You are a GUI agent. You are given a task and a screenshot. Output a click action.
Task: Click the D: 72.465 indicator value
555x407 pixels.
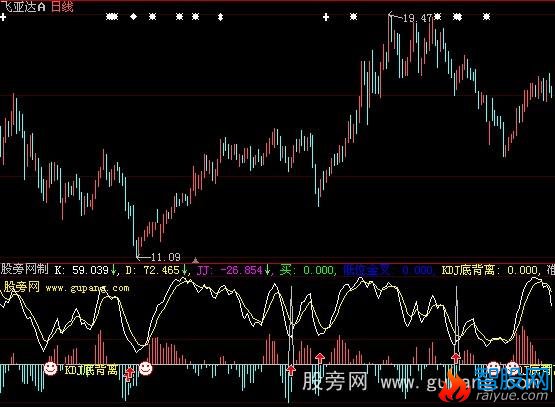(x=156, y=270)
